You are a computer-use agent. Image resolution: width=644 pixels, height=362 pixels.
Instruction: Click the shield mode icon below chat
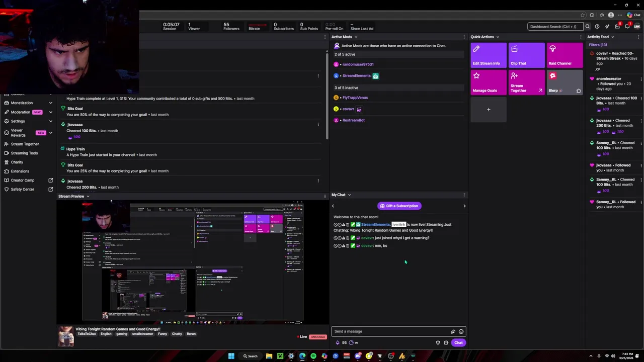pos(438,343)
